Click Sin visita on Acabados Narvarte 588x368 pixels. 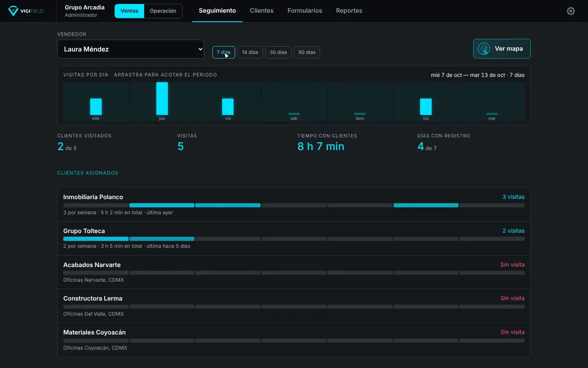tap(512, 265)
